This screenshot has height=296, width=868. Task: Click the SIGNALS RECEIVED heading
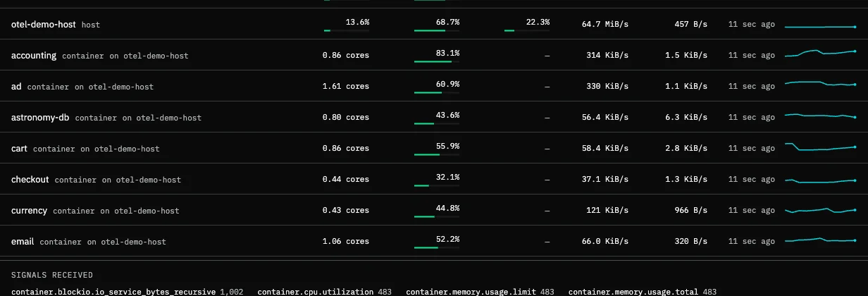pyautogui.click(x=52, y=275)
